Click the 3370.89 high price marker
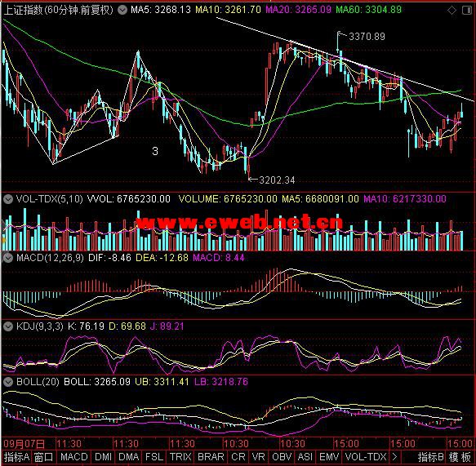This screenshot has height=466, width=476. [x=367, y=37]
